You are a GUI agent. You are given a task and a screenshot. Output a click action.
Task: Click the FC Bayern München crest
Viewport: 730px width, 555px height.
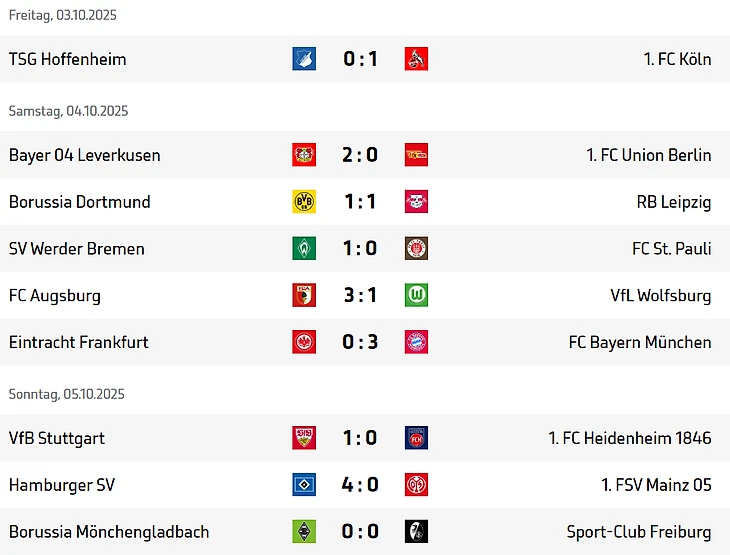[416, 342]
